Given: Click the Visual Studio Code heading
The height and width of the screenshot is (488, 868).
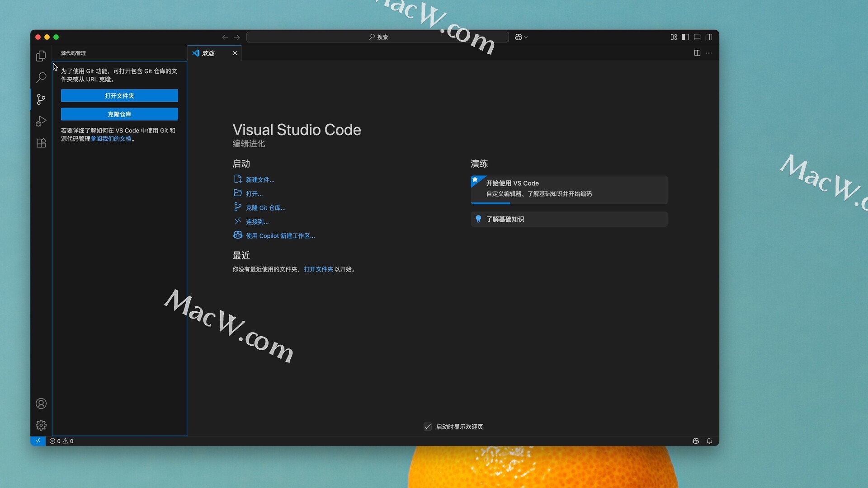Looking at the screenshot, I should coord(297,130).
